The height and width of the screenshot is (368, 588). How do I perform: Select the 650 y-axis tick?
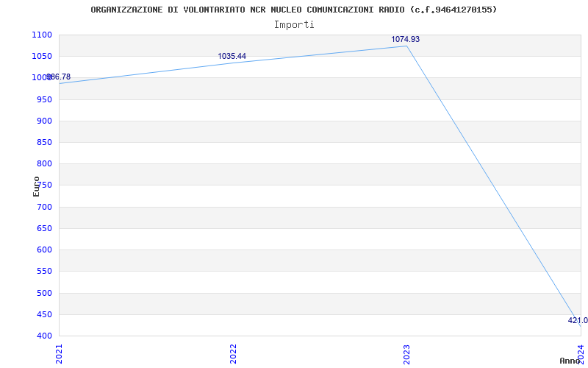tap(44, 228)
